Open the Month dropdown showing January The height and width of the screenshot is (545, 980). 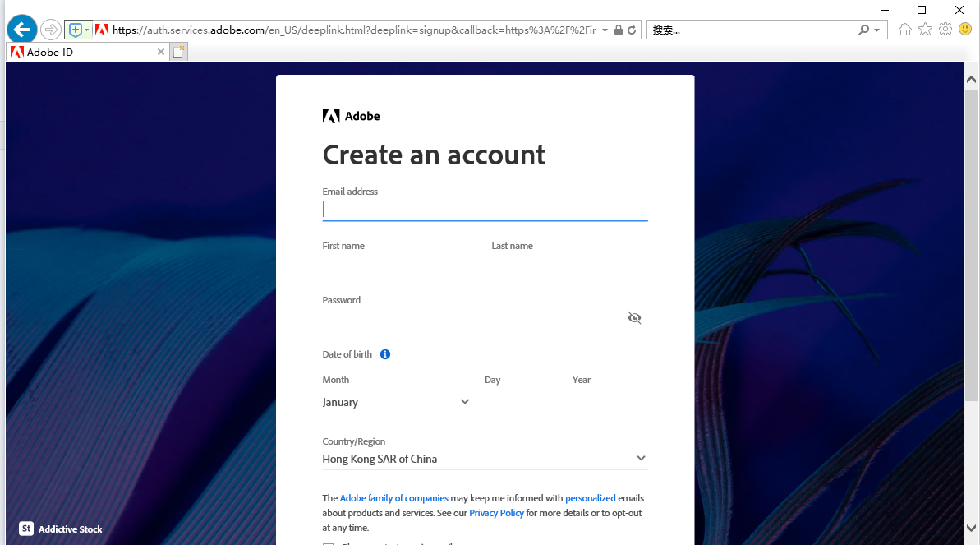(397, 402)
